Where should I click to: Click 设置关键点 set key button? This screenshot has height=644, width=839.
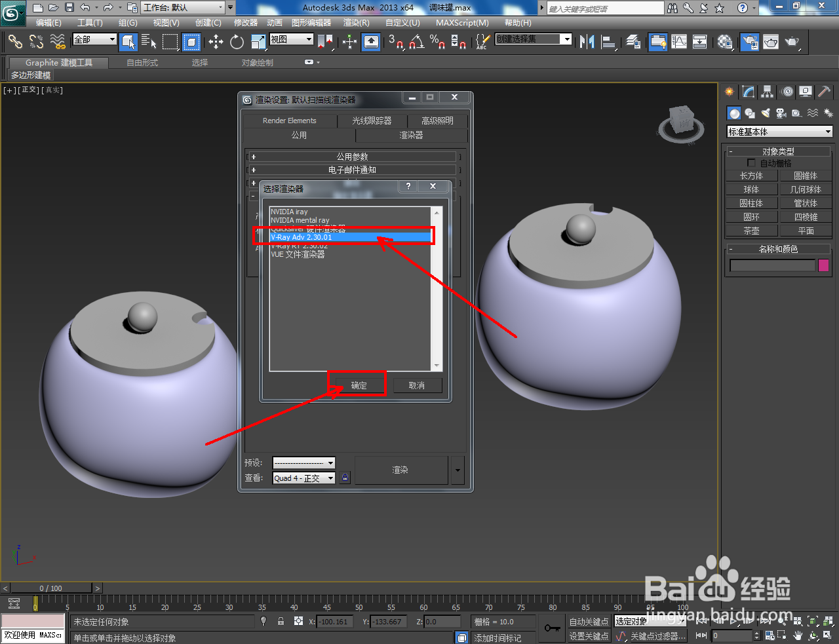pyautogui.click(x=589, y=636)
